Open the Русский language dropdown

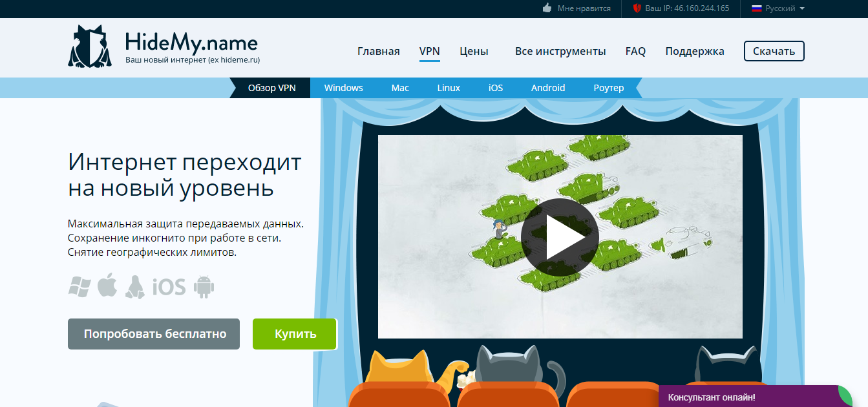click(x=778, y=8)
